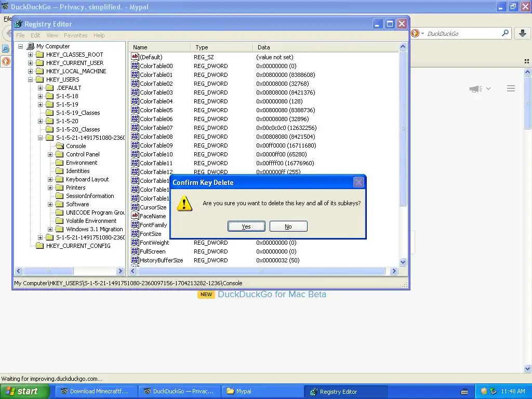Open the DuckDuckGo page hamburger menu
Viewport: 532px width, 399px height.
click(511, 88)
